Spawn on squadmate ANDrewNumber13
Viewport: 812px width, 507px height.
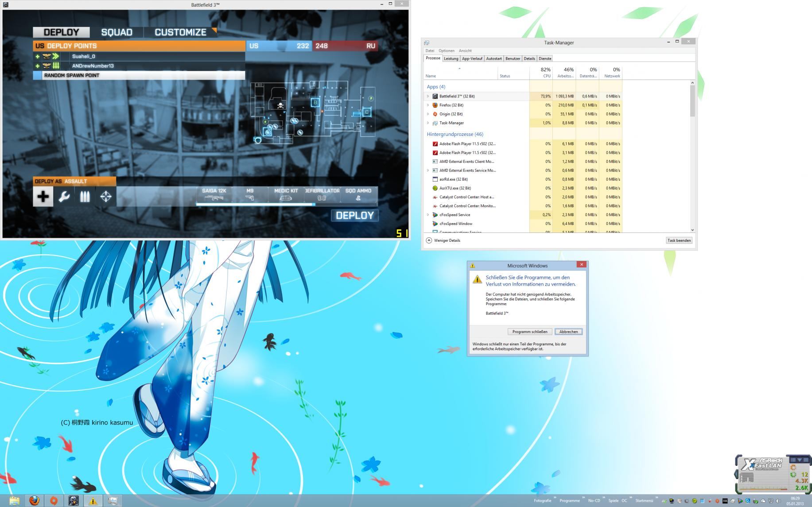tap(139, 66)
